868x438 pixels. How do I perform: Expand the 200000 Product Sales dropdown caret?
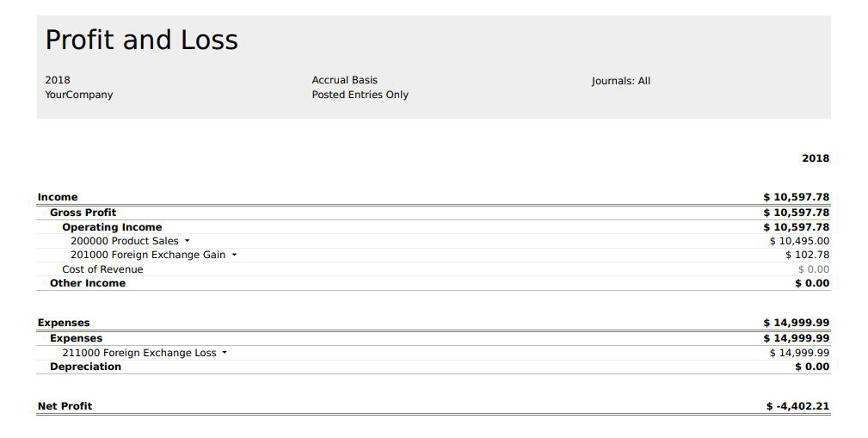(188, 242)
